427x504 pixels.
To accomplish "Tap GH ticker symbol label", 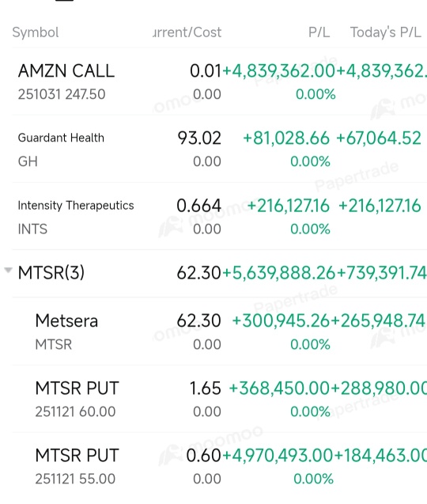I will click(28, 161).
